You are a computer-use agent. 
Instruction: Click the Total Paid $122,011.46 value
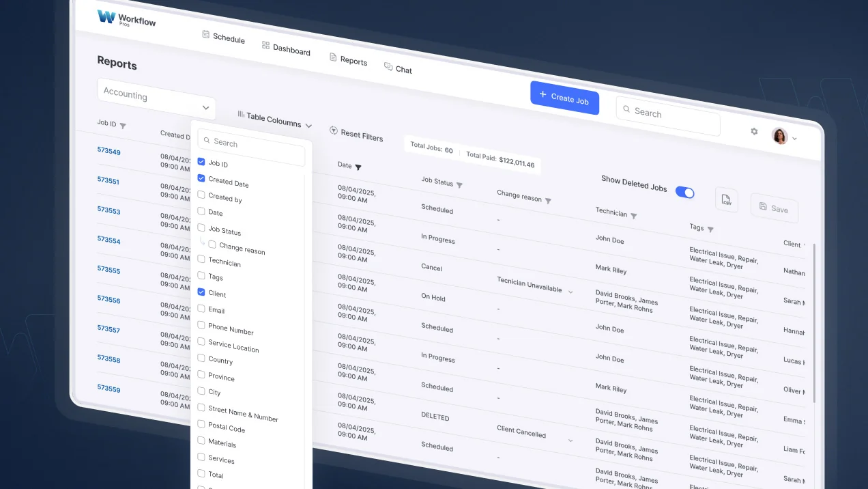click(517, 163)
